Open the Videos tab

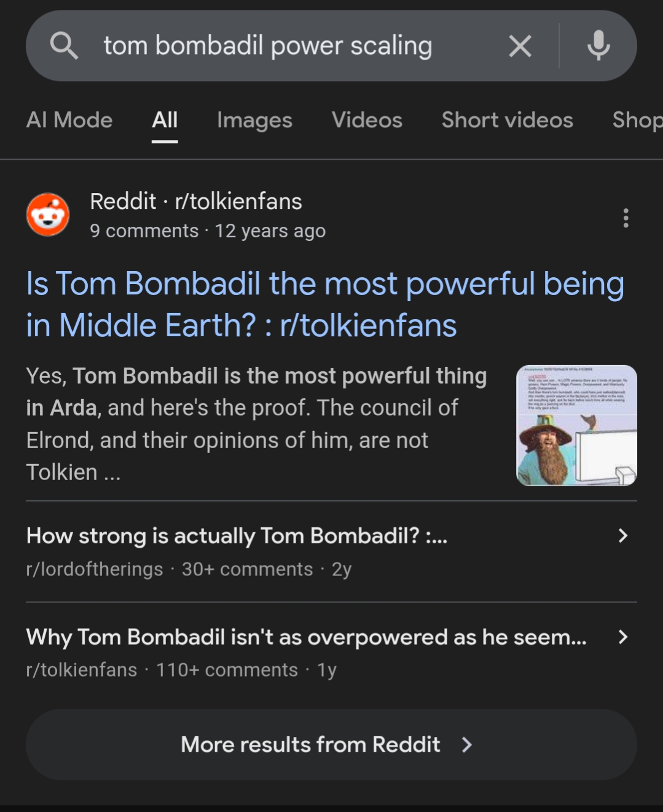pyautogui.click(x=367, y=120)
